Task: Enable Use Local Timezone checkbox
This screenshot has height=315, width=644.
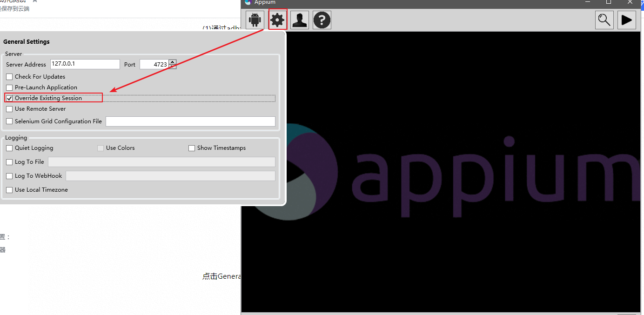Action: [x=9, y=190]
